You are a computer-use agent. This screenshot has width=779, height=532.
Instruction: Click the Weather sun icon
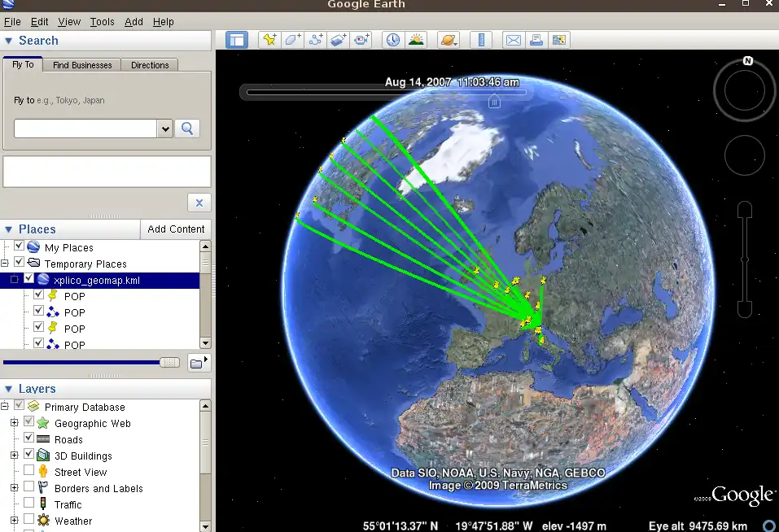coord(43,520)
